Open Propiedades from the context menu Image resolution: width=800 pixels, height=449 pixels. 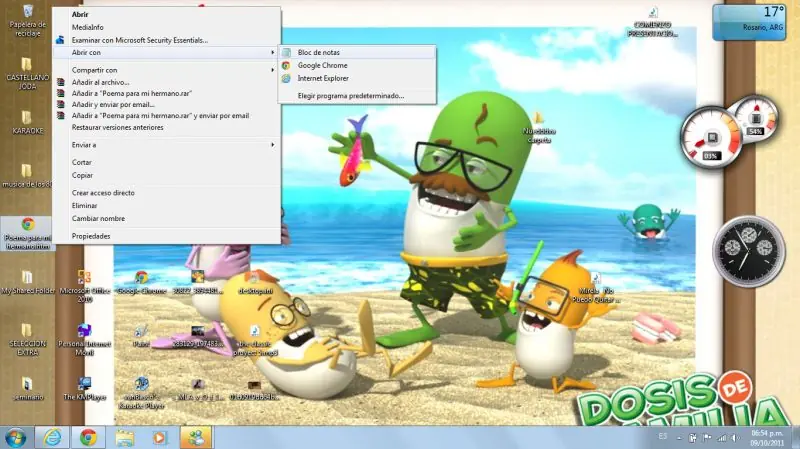(166, 236)
